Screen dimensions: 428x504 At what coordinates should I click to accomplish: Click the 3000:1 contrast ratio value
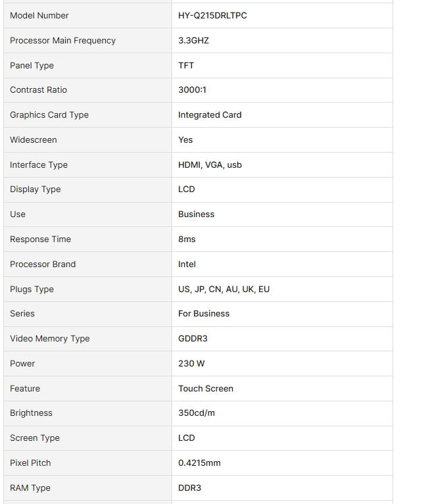coord(192,89)
